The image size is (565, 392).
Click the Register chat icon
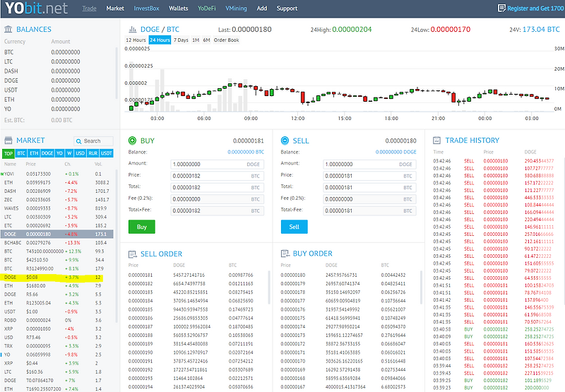(501, 8)
